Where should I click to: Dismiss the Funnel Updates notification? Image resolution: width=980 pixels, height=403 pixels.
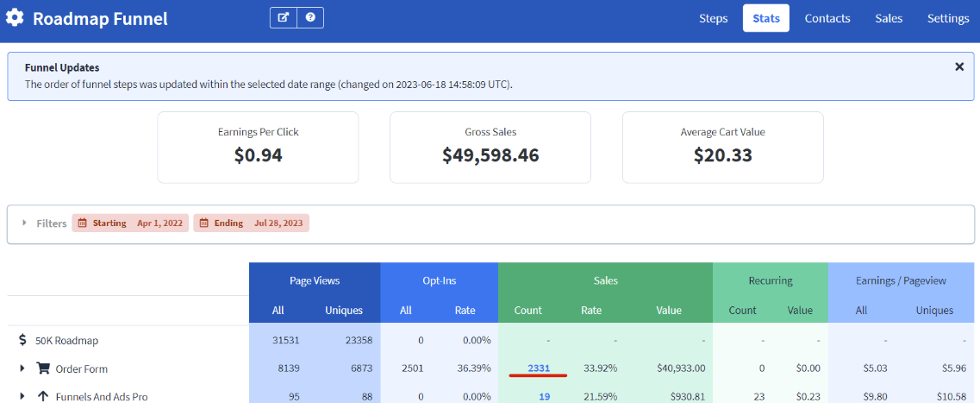click(x=959, y=66)
